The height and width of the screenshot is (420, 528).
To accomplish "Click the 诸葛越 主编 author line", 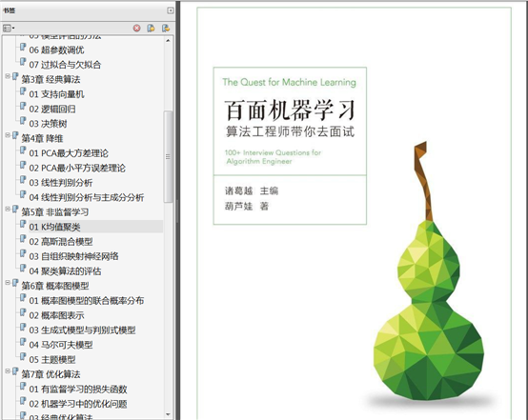I will coord(252,190).
